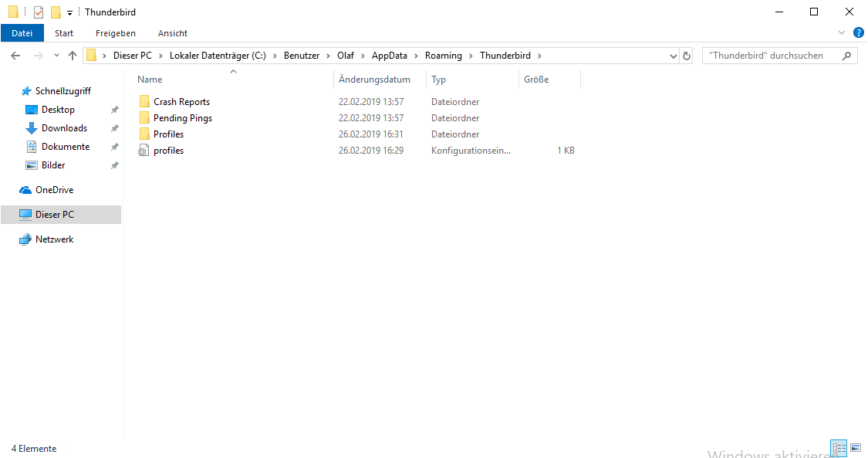This screenshot has height=458, width=868.
Task: Click the pin icon next to Dokumente
Action: [x=115, y=147]
